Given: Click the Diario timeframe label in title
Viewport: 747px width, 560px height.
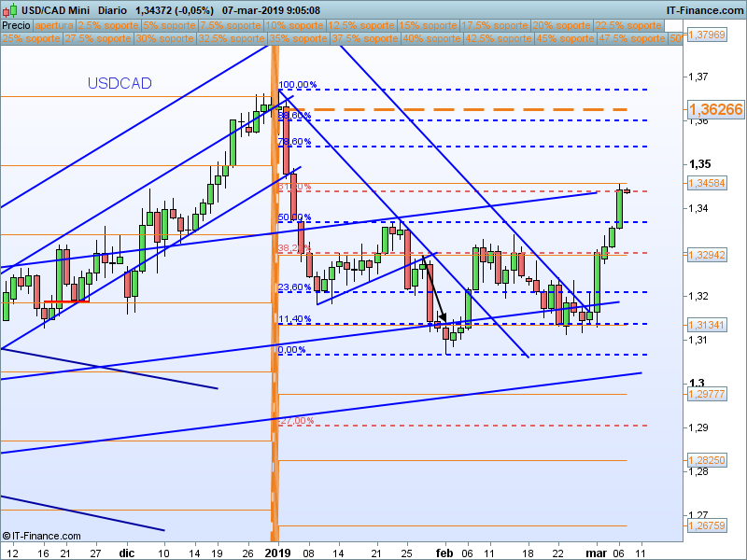Looking at the screenshot, I should click(112, 10).
